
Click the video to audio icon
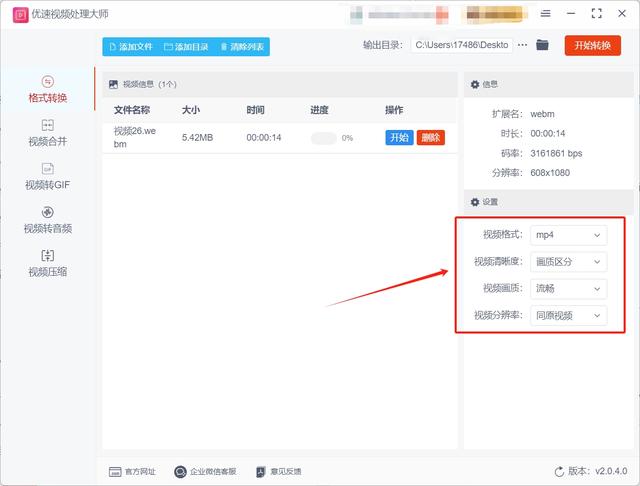48,212
